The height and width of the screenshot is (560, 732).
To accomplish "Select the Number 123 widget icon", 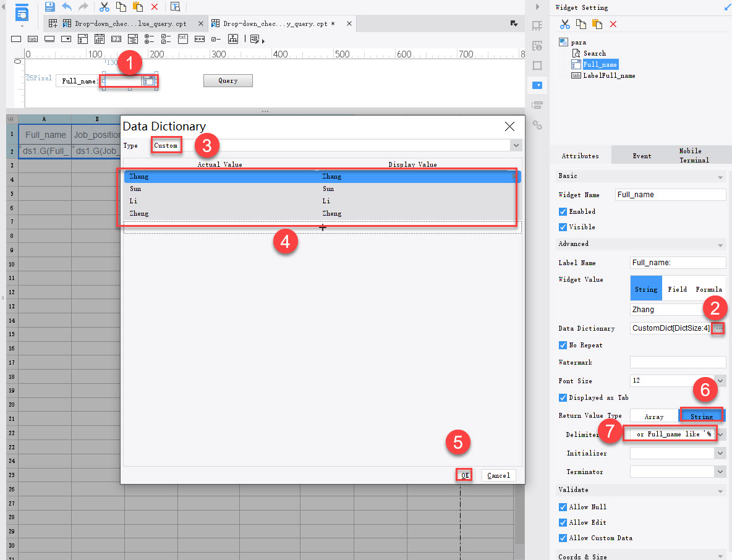I will 117,38.
